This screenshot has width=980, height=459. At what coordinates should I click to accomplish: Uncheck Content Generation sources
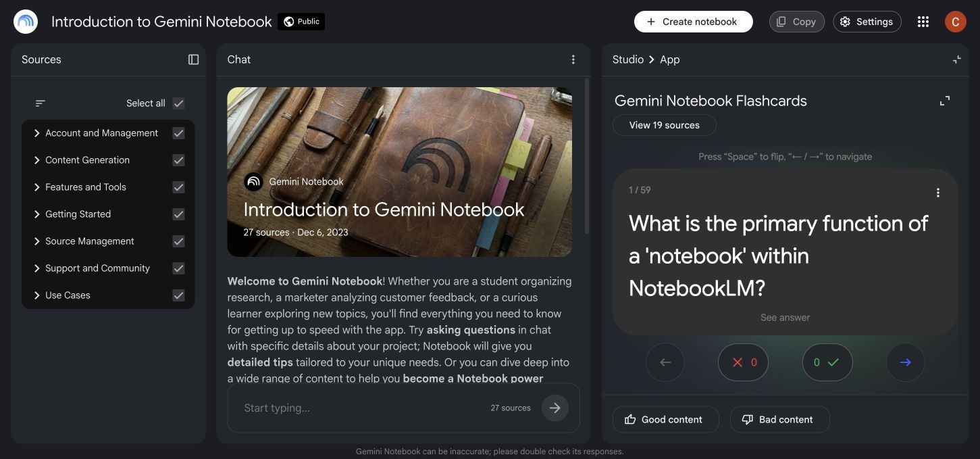pyautogui.click(x=178, y=160)
